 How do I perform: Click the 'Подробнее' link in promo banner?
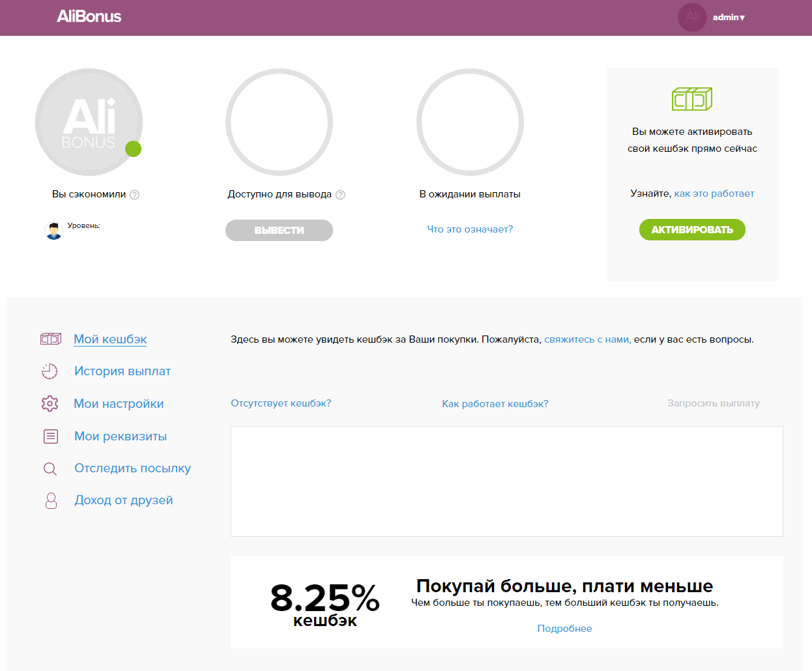tap(565, 629)
